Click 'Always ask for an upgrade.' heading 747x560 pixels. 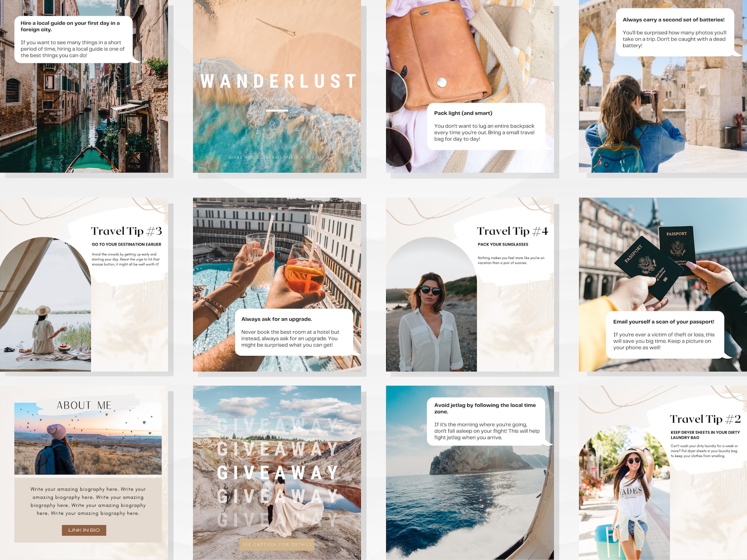pyautogui.click(x=277, y=319)
